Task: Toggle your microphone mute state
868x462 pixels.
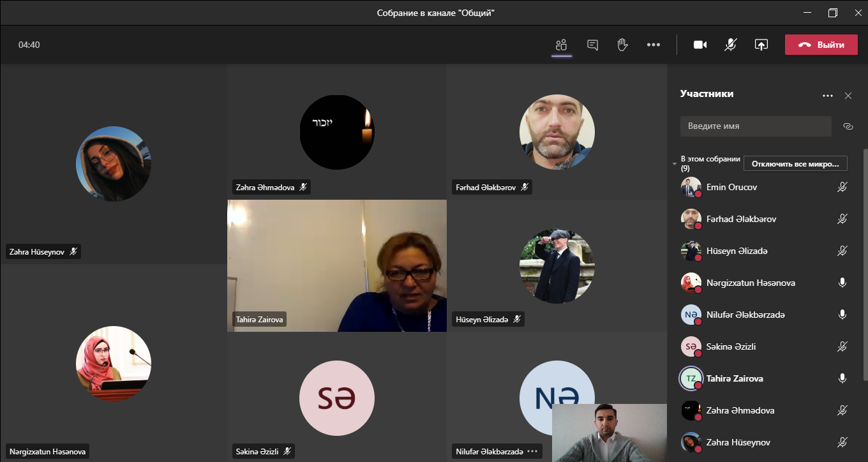Action: tap(731, 45)
